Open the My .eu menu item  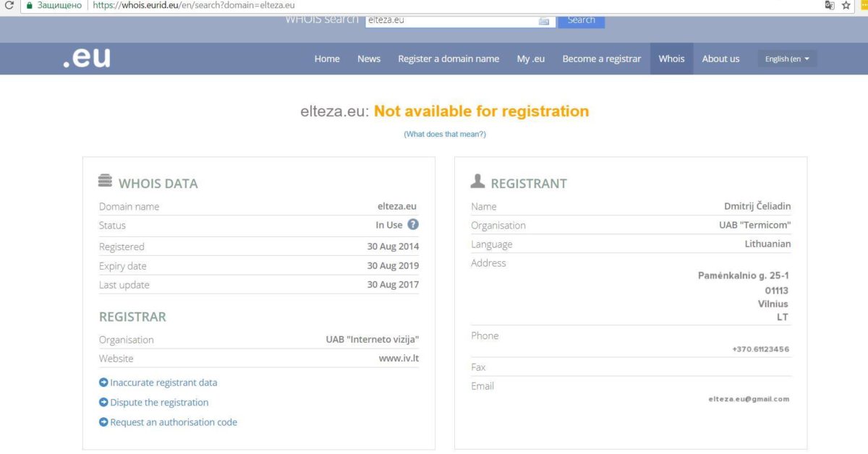pos(531,59)
